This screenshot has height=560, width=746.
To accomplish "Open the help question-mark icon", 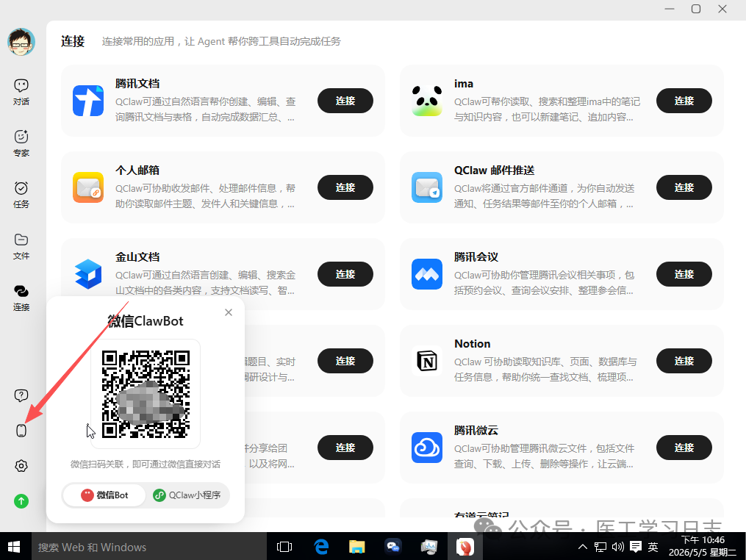I will [x=21, y=395].
